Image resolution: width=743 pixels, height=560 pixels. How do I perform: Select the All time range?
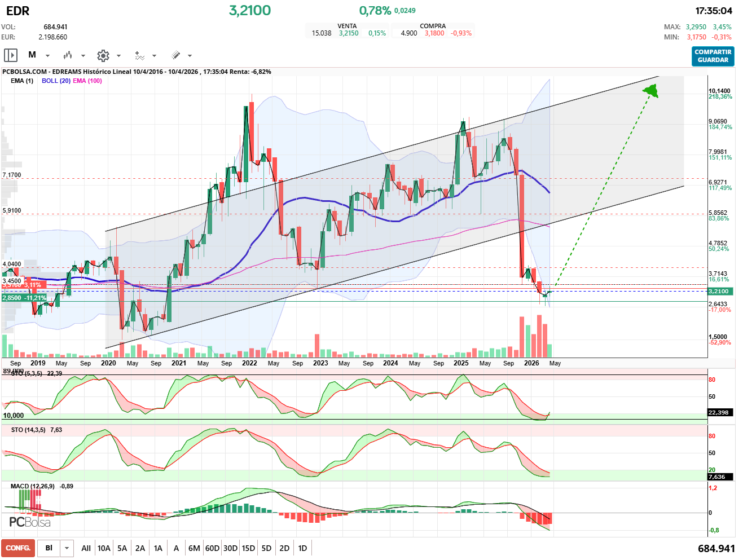86,548
